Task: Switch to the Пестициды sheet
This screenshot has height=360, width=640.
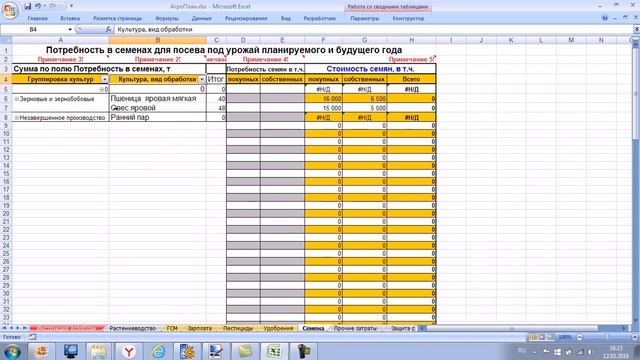Action: tap(238, 328)
